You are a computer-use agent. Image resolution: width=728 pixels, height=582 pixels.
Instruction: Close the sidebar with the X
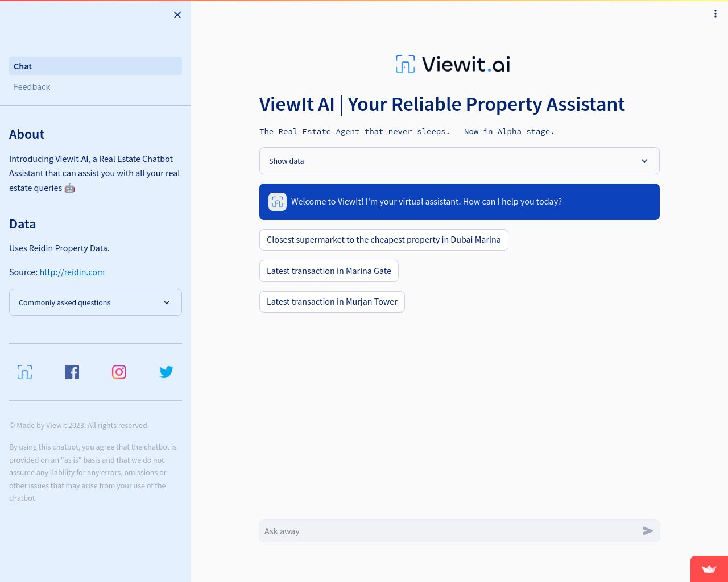point(177,15)
